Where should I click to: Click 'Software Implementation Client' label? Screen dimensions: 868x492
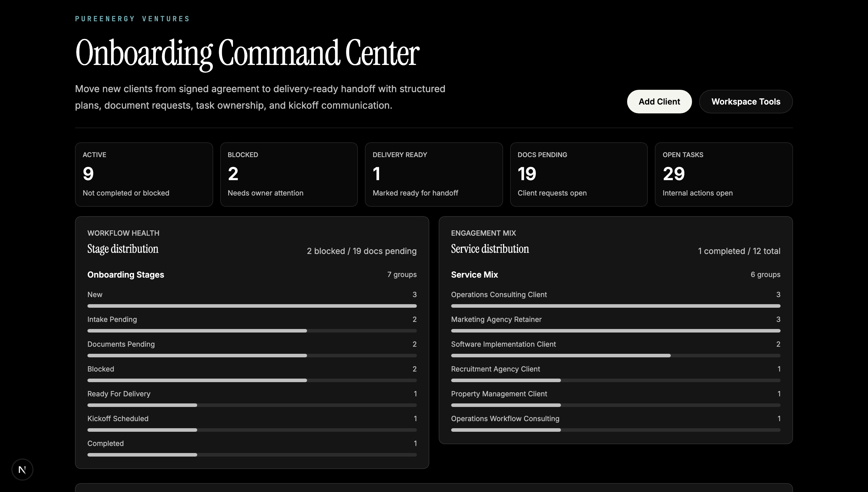pos(503,344)
